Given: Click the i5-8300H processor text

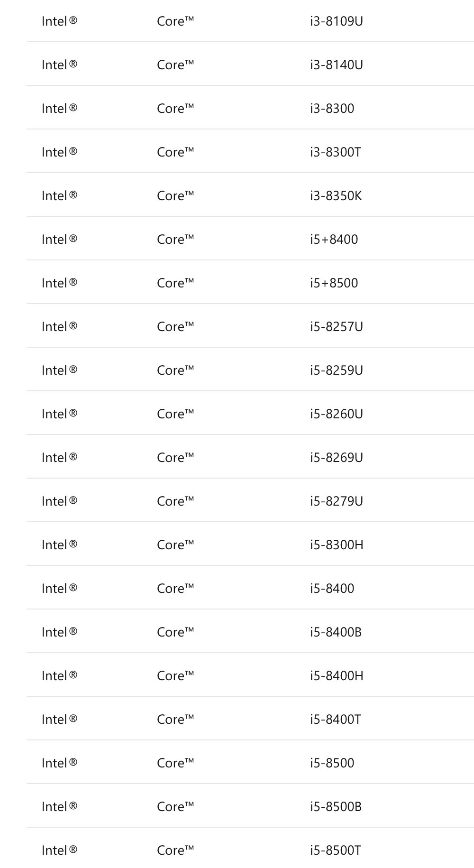Looking at the screenshot, I should click(337, 545).
